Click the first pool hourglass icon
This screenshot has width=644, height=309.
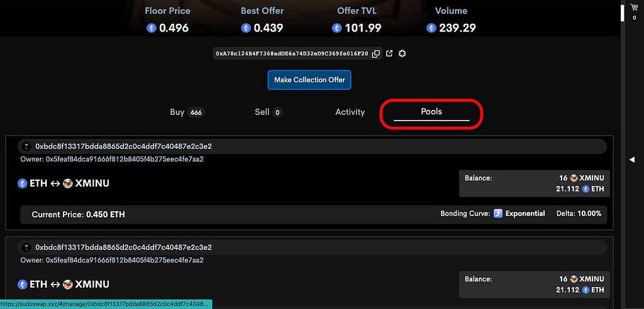tap(26, 146)
